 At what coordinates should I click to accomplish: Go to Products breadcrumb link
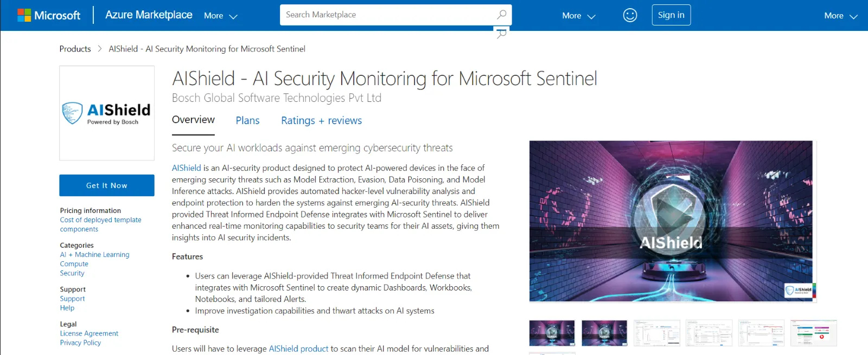(x=75, y=49)
